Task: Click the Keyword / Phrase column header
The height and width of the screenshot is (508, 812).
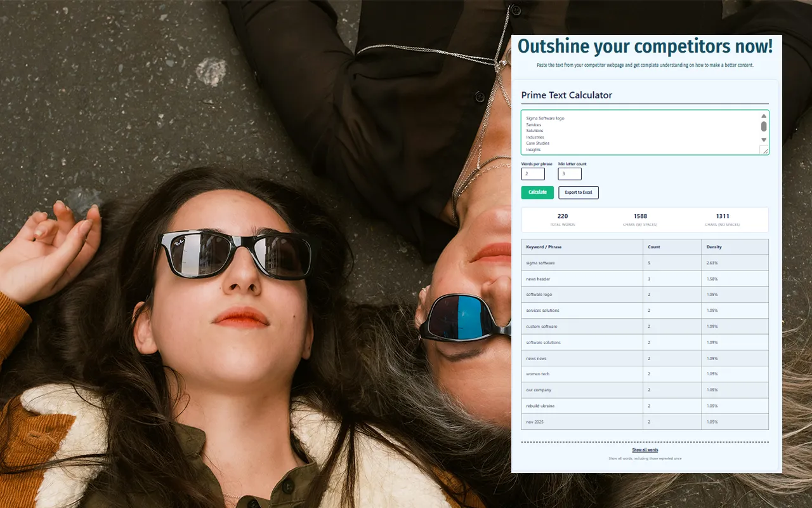Action: pyautogui.click(x=544, y=247)
